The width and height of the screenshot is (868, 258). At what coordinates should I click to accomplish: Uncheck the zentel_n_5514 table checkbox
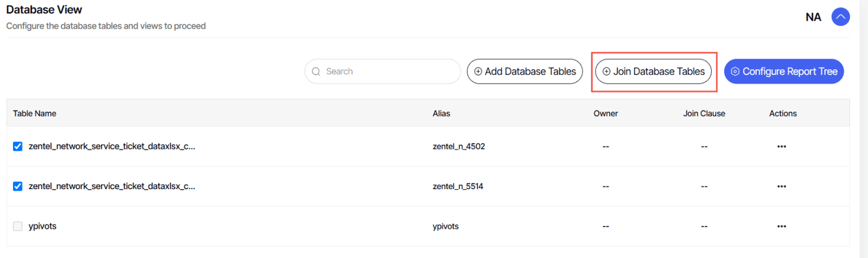[x=18, y=186]
